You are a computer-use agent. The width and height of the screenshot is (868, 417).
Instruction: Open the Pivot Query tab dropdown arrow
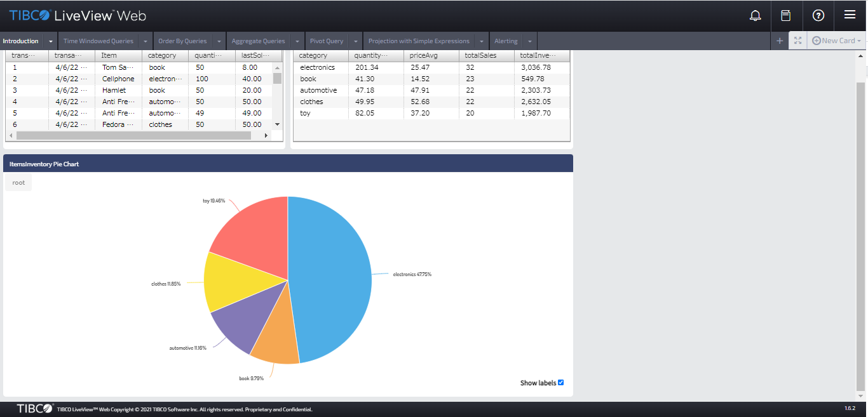click(355, 41)
